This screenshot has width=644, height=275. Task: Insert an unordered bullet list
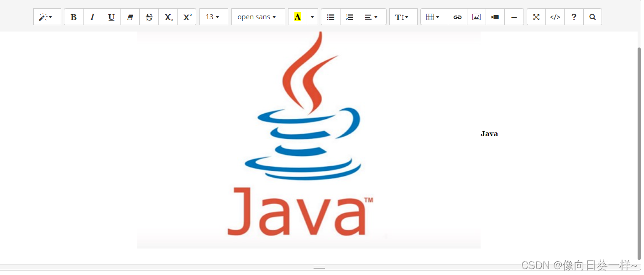[331, 17]
